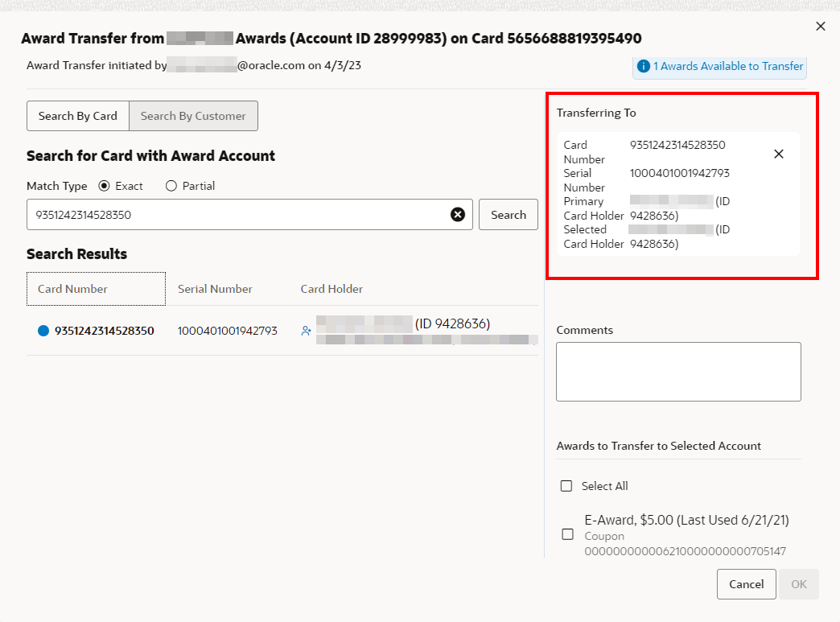The height and width of the screenshot is (622, 840).
Task: Click the info icon beside Awards Available
Action: pyautogui.click(x=644, y=66)
